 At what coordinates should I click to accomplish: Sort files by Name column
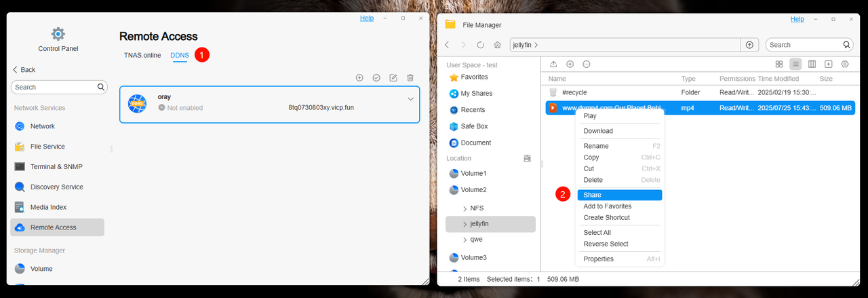(557, 79)
